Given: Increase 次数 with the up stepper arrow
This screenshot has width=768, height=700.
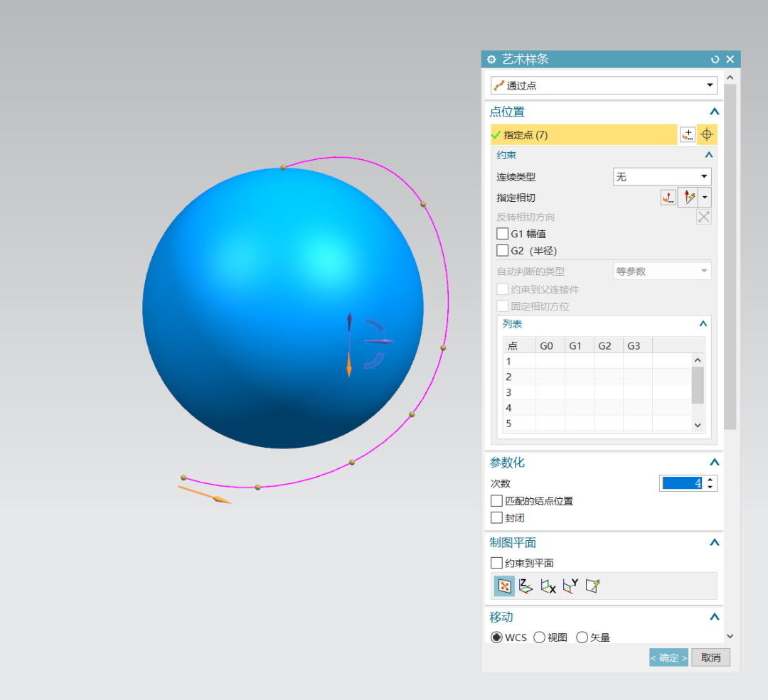Looking at the screenshot, I should point(710,479).
